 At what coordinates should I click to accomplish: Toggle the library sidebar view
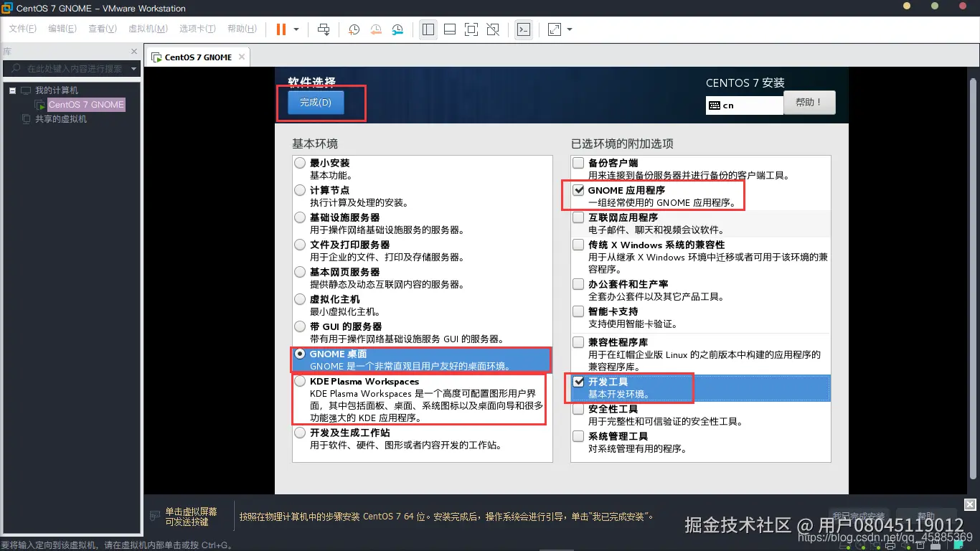428,29
